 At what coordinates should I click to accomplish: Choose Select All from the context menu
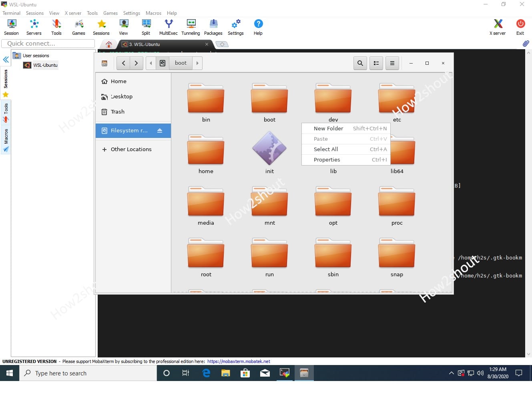[326, 149]
